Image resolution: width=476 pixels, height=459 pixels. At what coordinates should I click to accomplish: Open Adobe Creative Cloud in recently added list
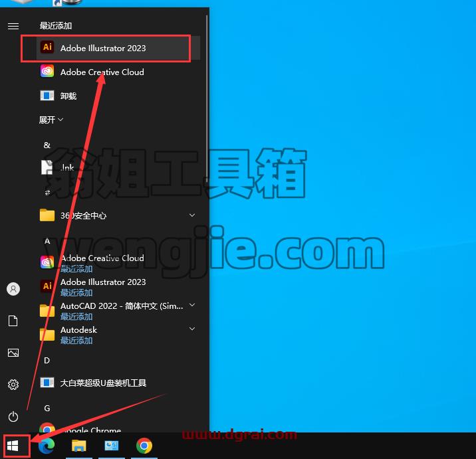pos(118,72)
